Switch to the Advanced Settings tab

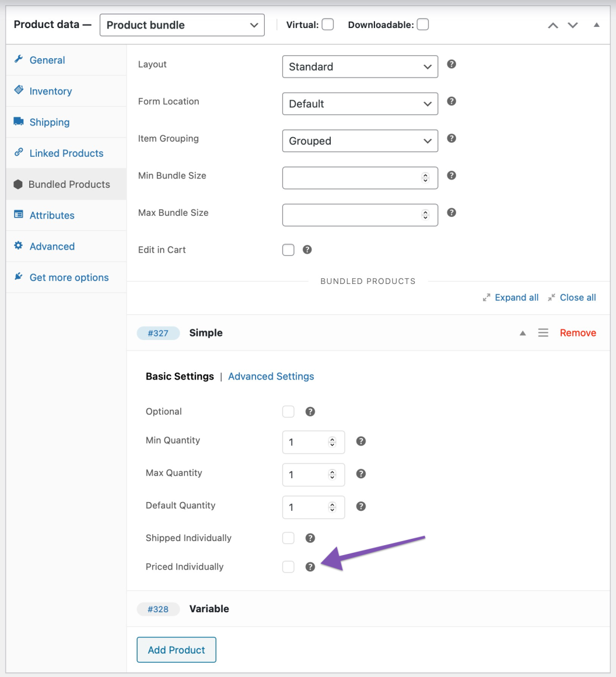pyautogui.click(x=271, y=376)
